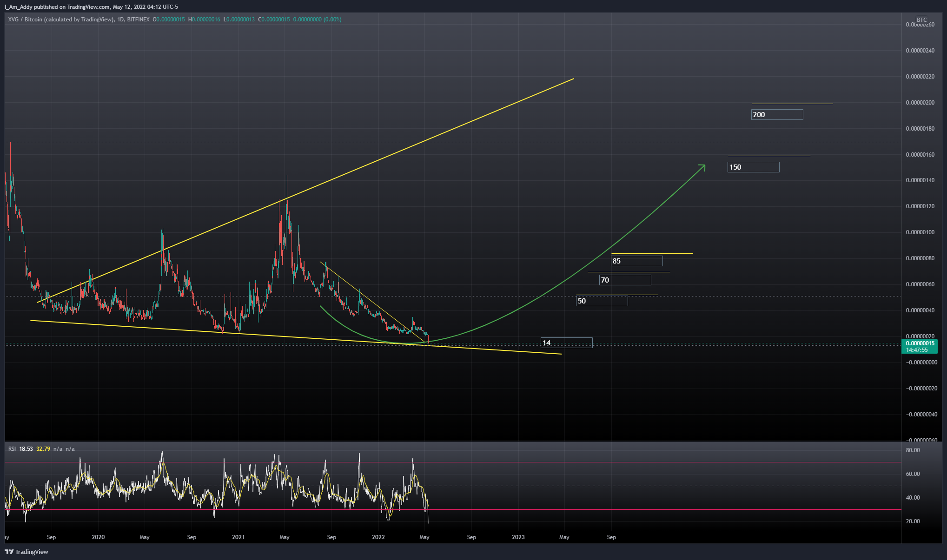The height and width of the screenshot is (560, 947).
Task: Click the price target label '200'
Action: [x=777, y=115]
